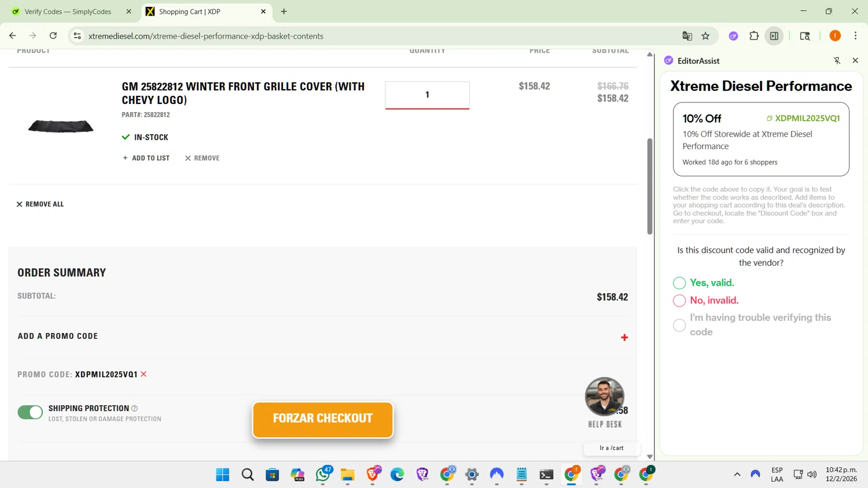868x488 pixels.
Task: Open the Terminal taskbar icon
Action: 546,475
